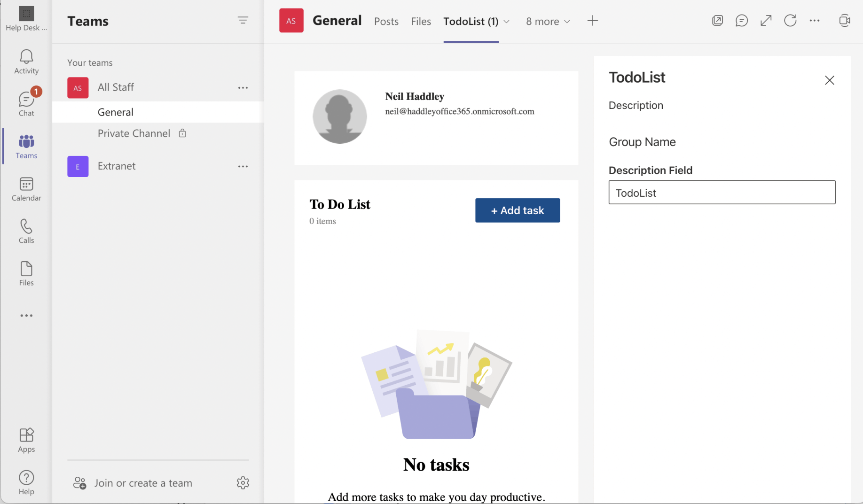Open the Calendar app
The width and height of the screenshot is (863, 504).
[x=26, y=189]
